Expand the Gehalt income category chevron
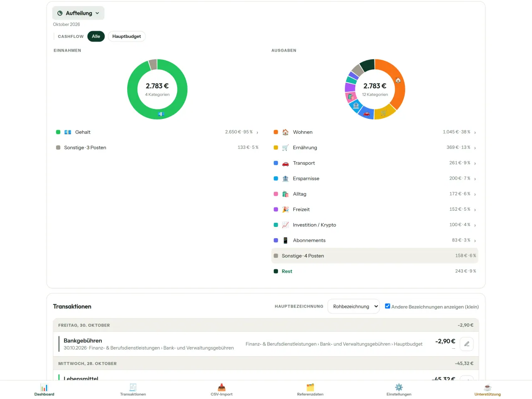The image size is (532, 399). (257, 133)
